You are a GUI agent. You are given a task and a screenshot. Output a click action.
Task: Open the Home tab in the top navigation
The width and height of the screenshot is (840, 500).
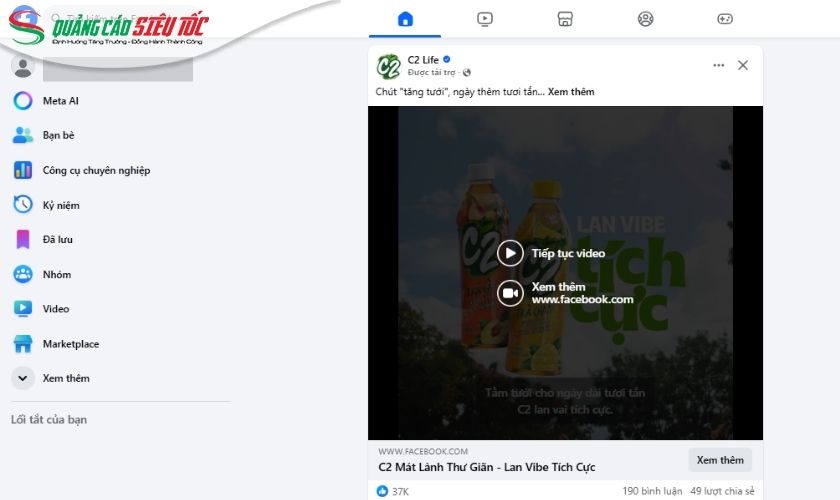pos(406,19)
